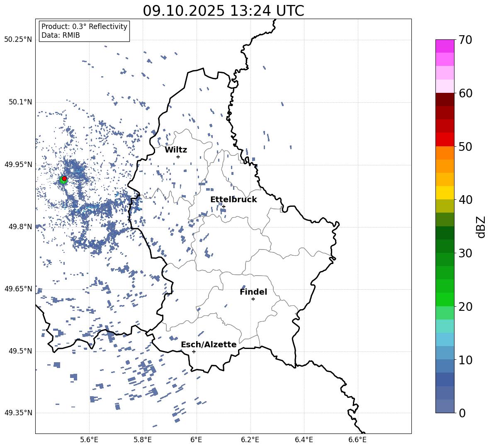This screenshot has height=448, width=491.
Task: Click the magenta 70 dBZ colorbar segment
Action: (445, 46)
